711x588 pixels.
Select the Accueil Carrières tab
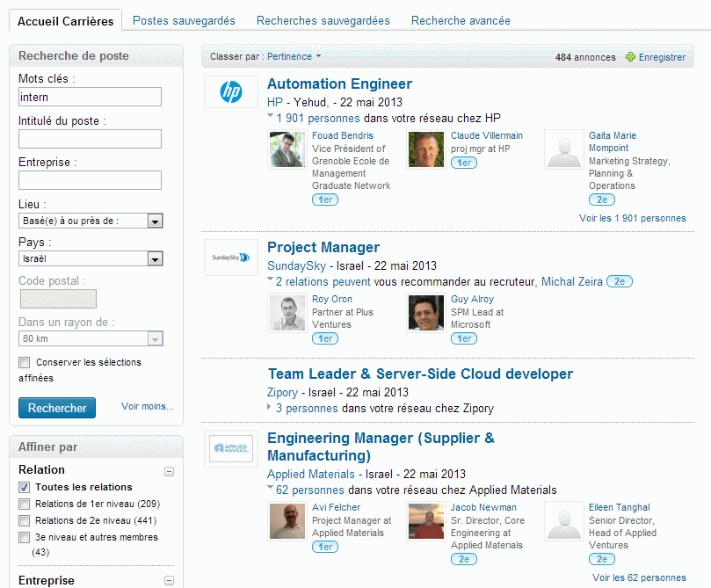65,21
